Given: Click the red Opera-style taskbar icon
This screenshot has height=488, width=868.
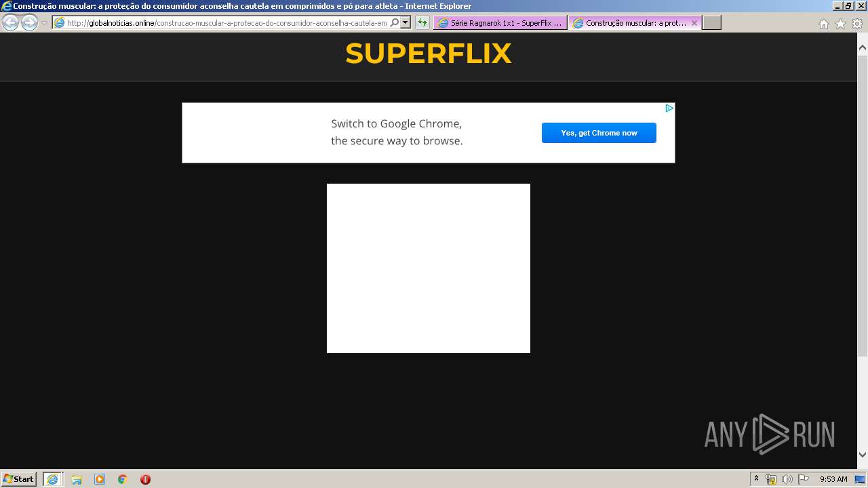Looking at the screenshot, I should pos(145,479).
